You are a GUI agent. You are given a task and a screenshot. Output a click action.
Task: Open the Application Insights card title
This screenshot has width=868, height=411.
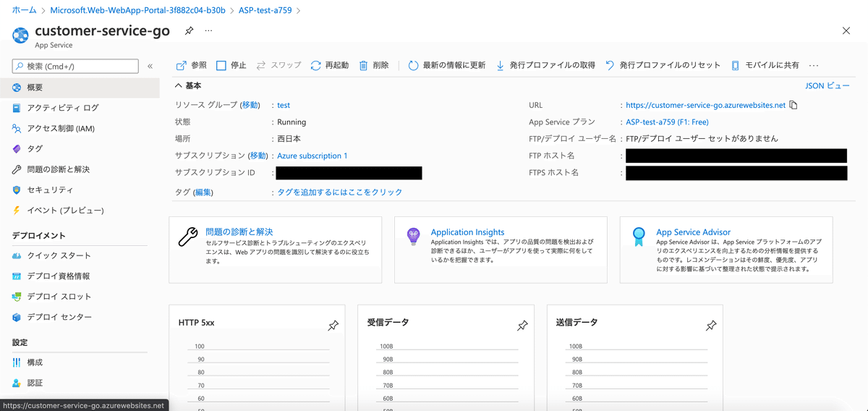pyautogui.click(x=468, y=232)
